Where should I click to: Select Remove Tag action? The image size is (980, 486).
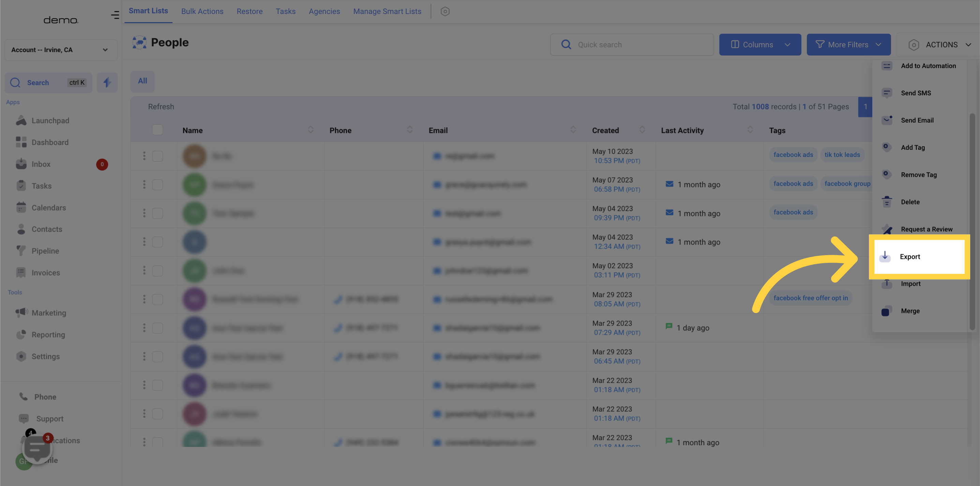click(x=909, y=175)
